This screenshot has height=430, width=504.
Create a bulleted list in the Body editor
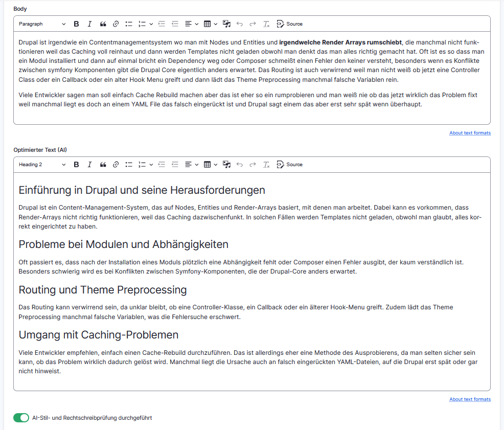(129, 24)
